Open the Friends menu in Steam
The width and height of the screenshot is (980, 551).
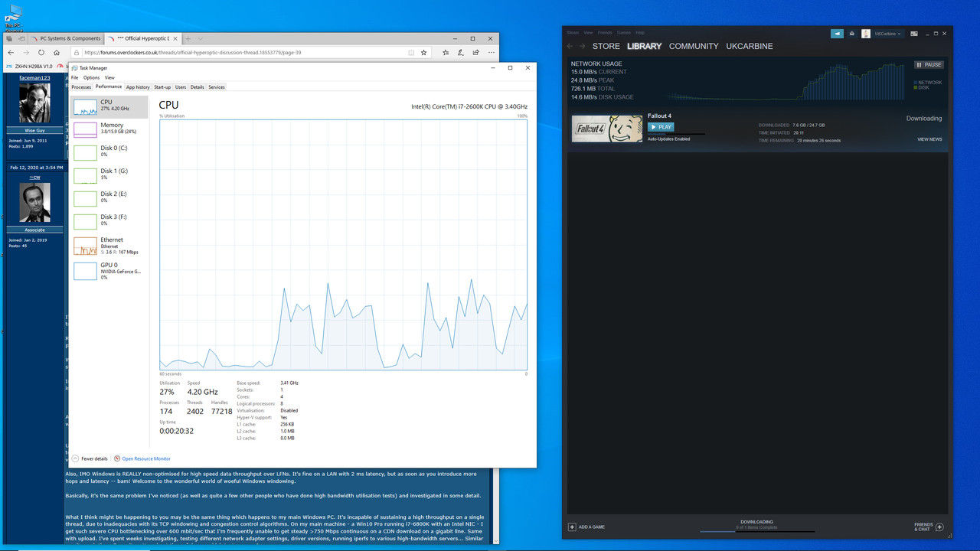pyautogui.click(x=605, y=33)
